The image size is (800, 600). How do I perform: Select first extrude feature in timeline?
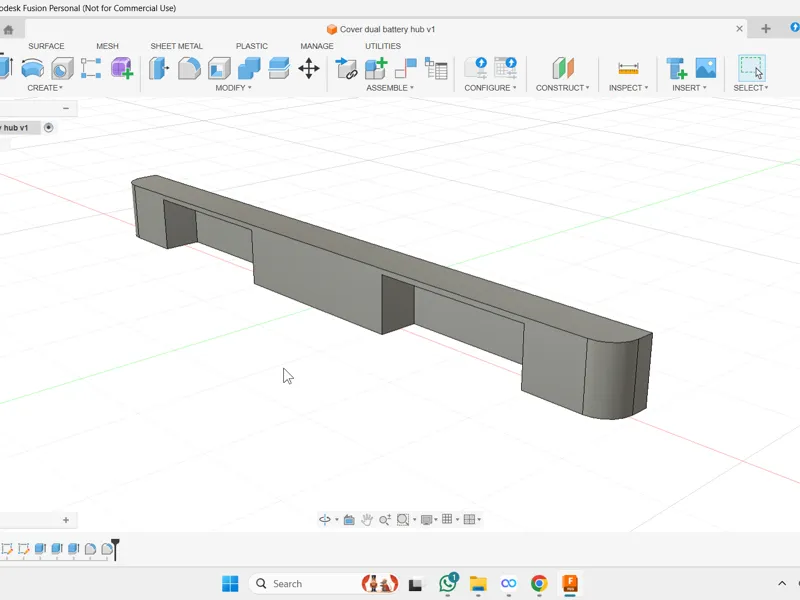40,549
